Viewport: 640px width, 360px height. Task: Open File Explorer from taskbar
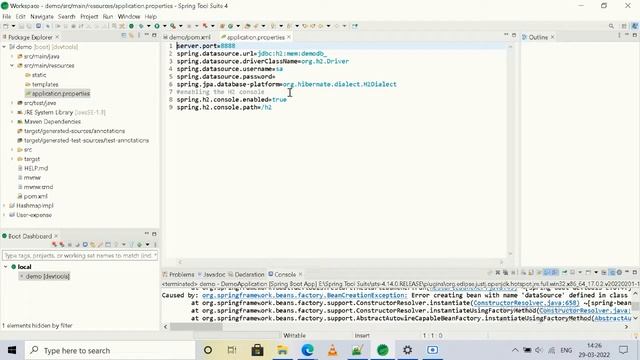pos(282,350)
